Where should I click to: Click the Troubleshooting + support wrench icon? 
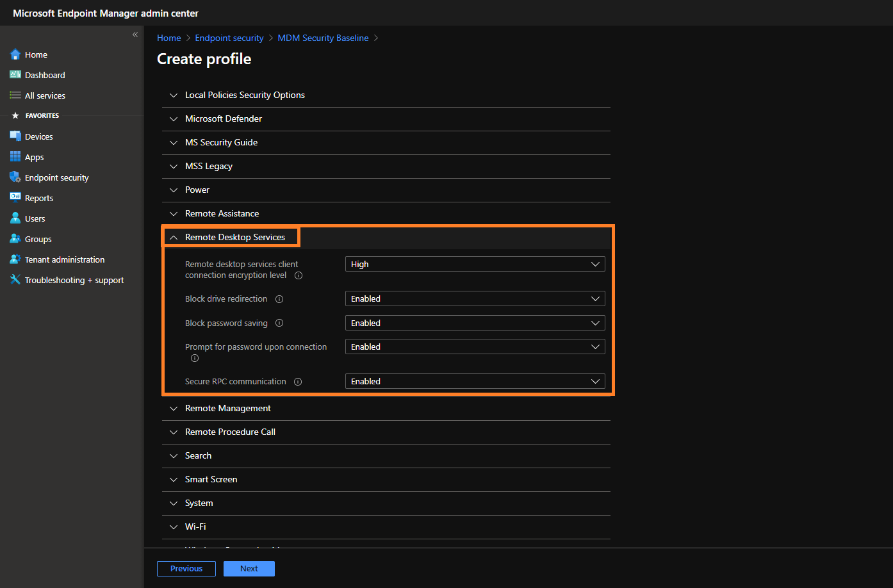point(15,280)
